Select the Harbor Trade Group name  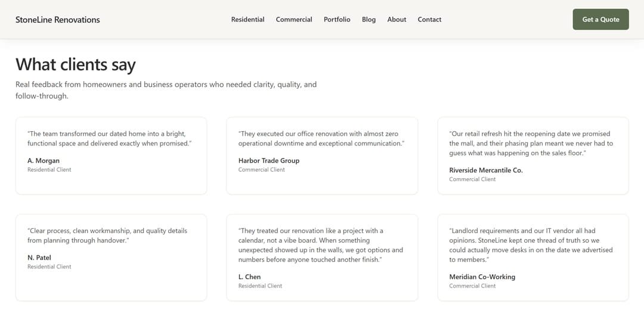click(x=269, y=160)
